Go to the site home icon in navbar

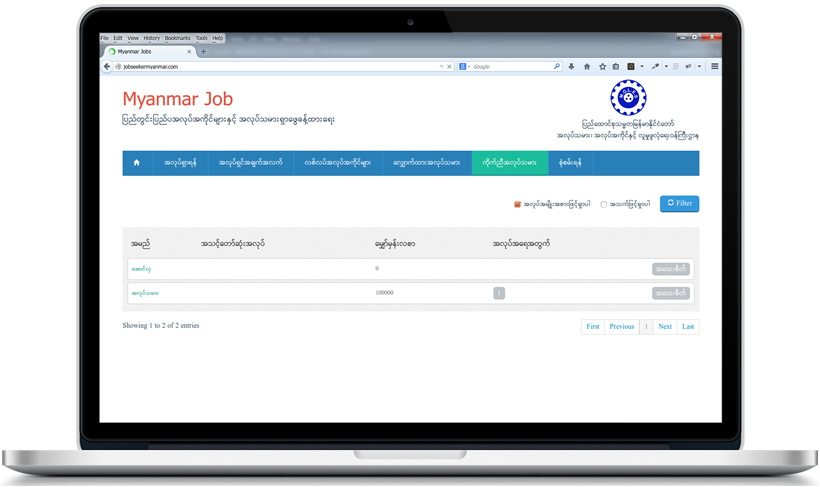(x=136, y=163)
